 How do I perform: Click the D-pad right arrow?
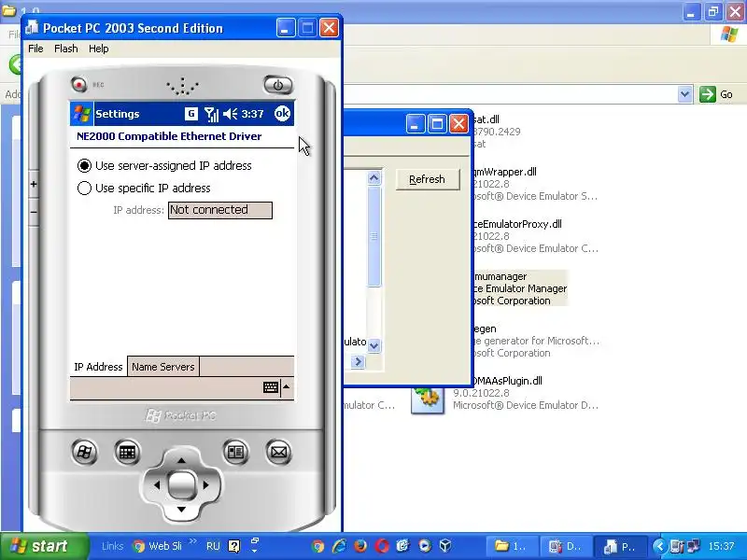(205, 485)
